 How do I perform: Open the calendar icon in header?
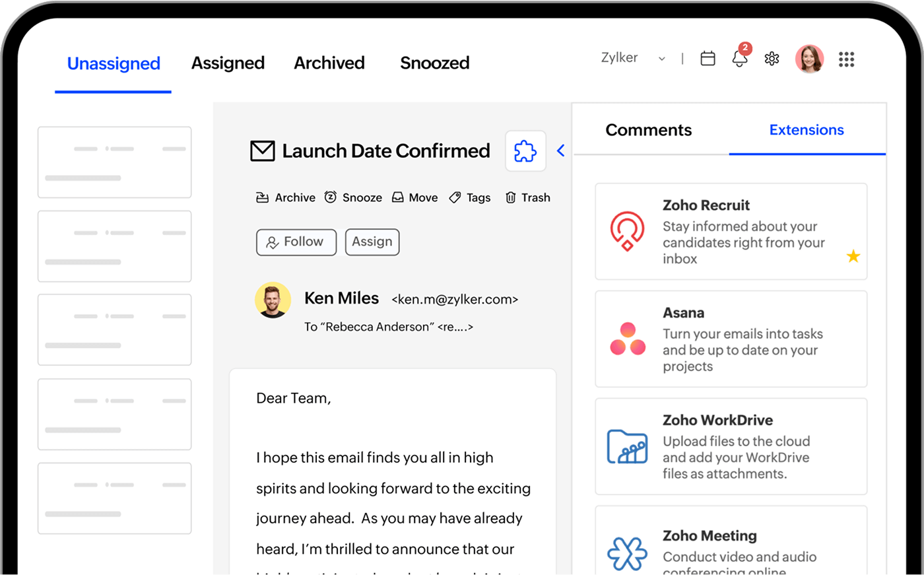[708, 59]
